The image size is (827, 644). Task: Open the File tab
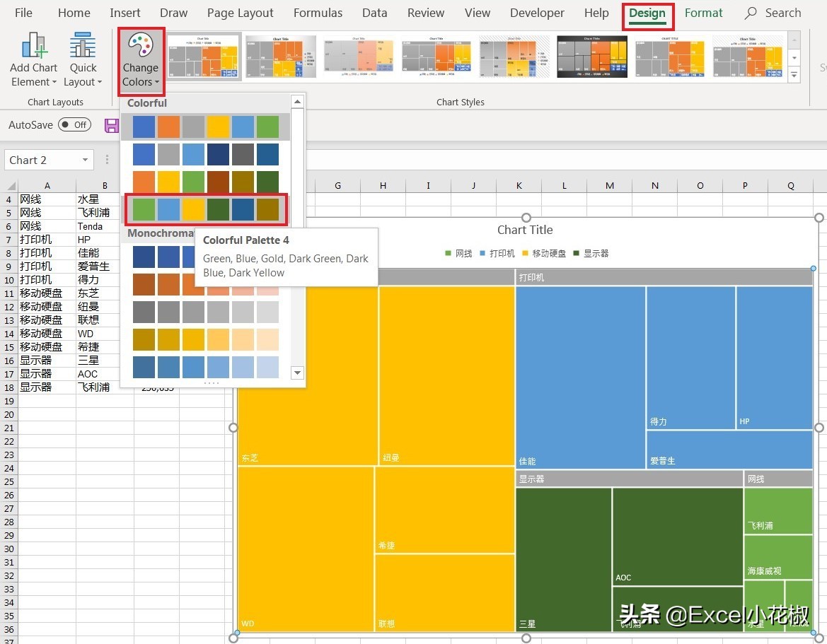(x=23, y=13)
